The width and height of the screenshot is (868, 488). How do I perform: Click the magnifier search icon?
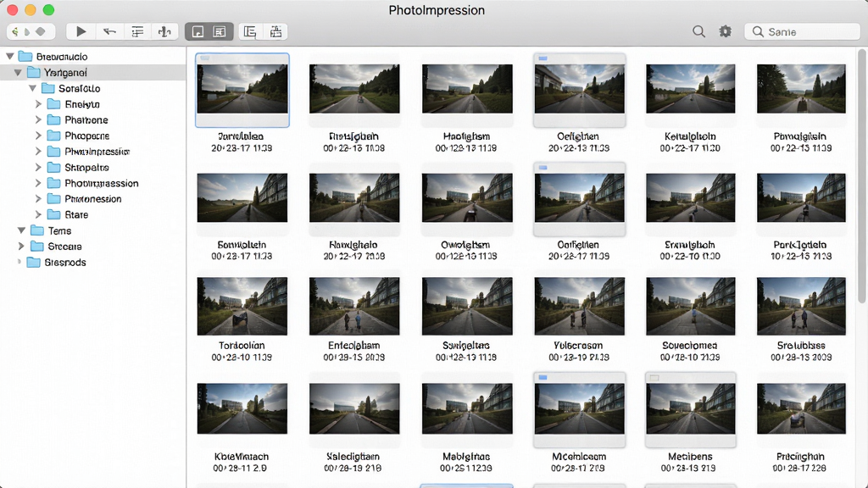698,31
